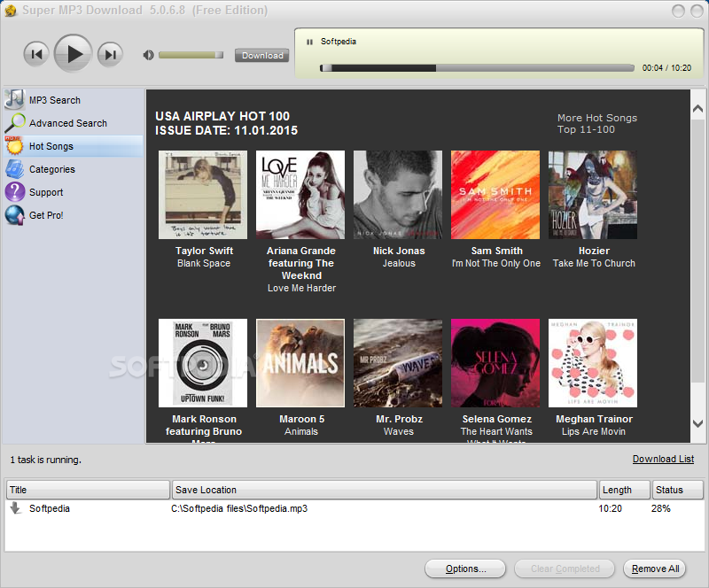This screenshot has height=588, width=709.
Task: Click the previous track button
Action: [36, 54]
